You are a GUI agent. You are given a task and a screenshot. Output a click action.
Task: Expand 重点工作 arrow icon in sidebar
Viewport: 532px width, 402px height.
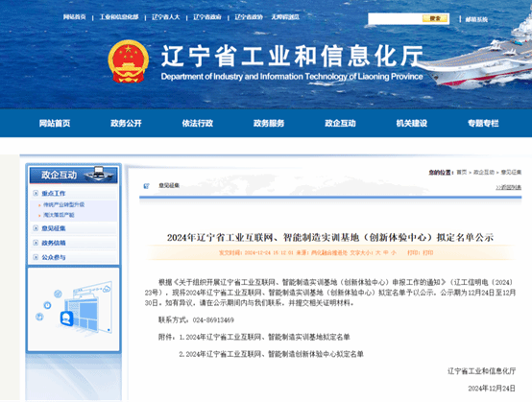[36, 193]
